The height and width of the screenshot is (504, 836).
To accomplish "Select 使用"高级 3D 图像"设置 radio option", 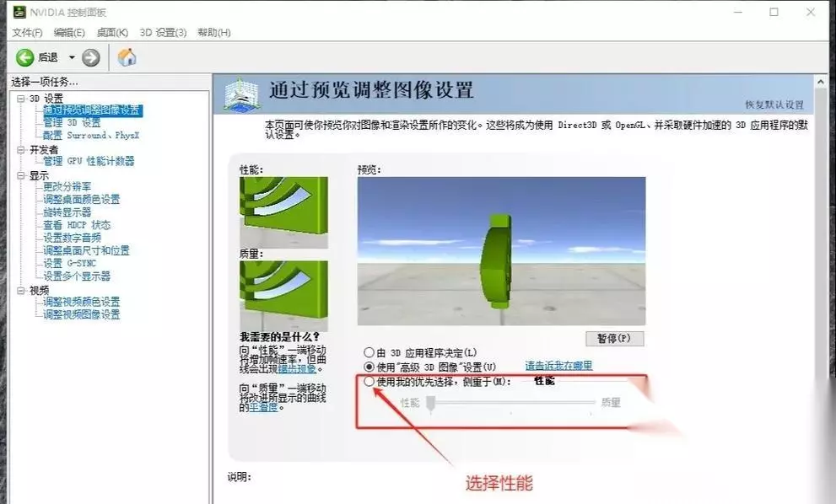I will (x=369, y=367).
